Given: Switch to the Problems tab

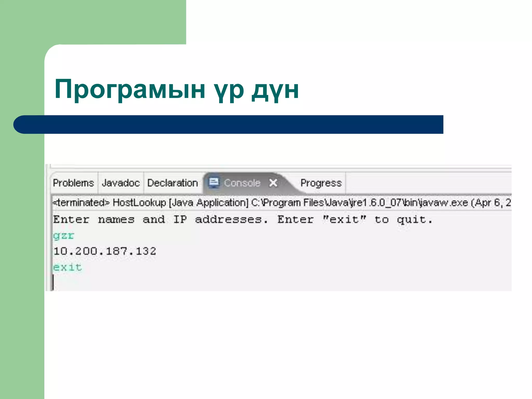Looking at the screenshot, I should pos(74,183).
